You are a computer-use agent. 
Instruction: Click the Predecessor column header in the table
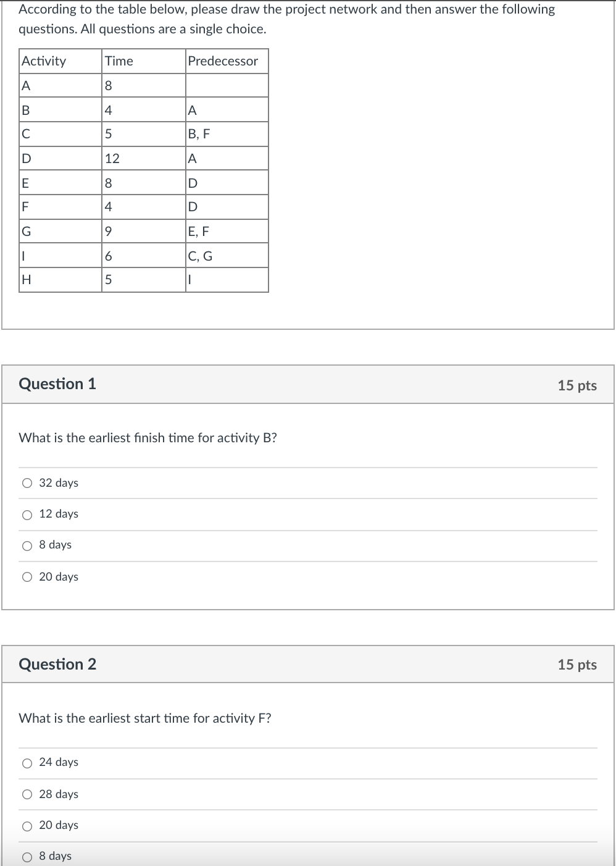click(x=223, y=61)
